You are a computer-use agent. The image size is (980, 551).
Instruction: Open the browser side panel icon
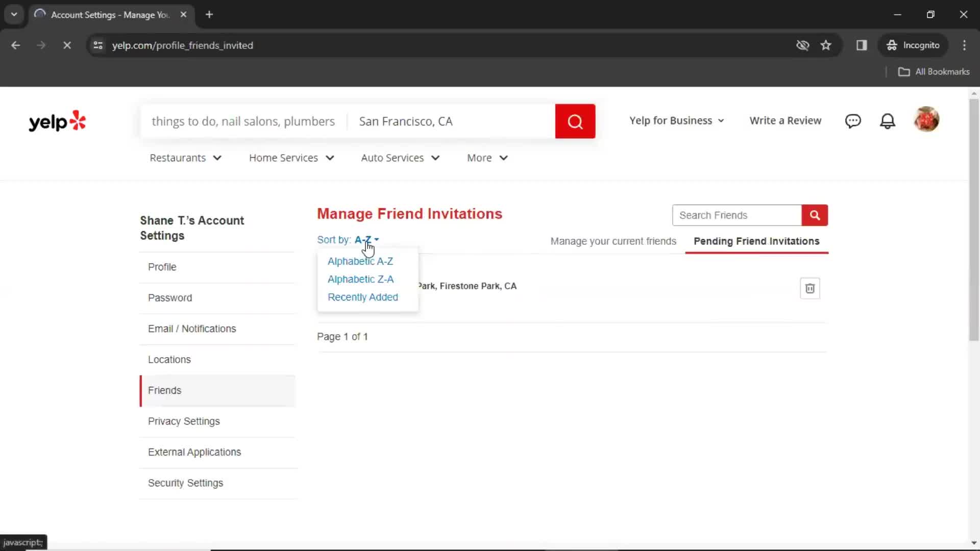point(862,45)
